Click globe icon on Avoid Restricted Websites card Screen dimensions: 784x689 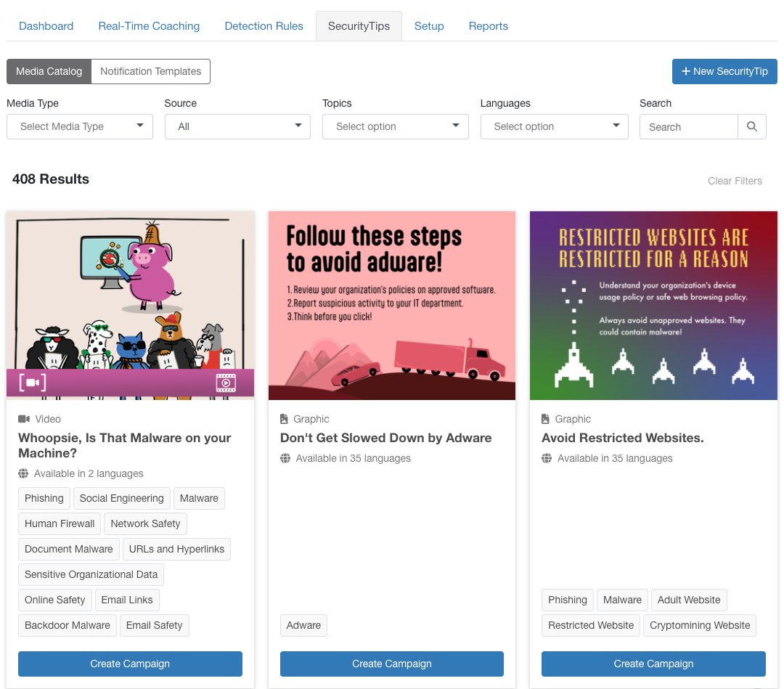pos(547,458)
